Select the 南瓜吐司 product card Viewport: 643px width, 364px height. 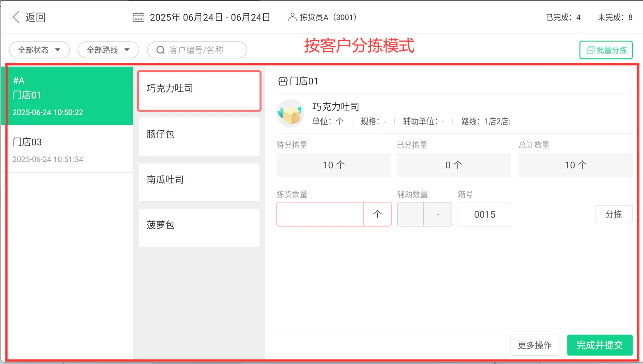pos(199,182)
